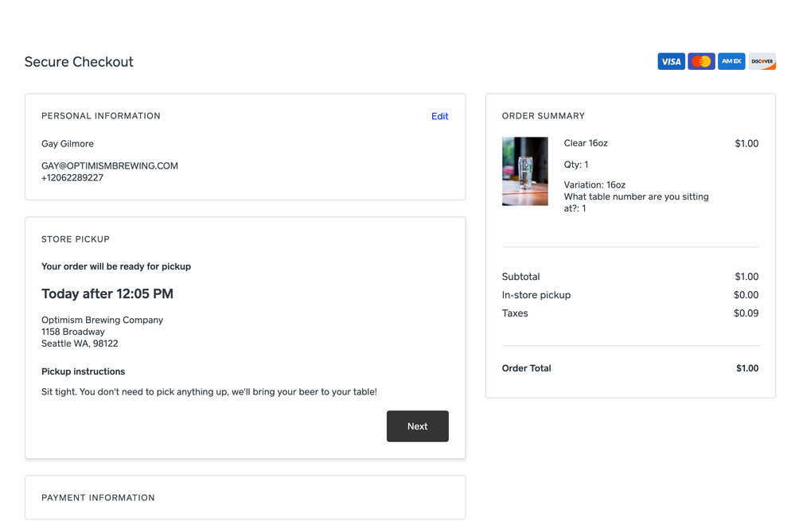Click the AMEX card icon
Image resolution: width=795 pixels, height=532 pixels.
pyautogui.click(x=731, y=61)
